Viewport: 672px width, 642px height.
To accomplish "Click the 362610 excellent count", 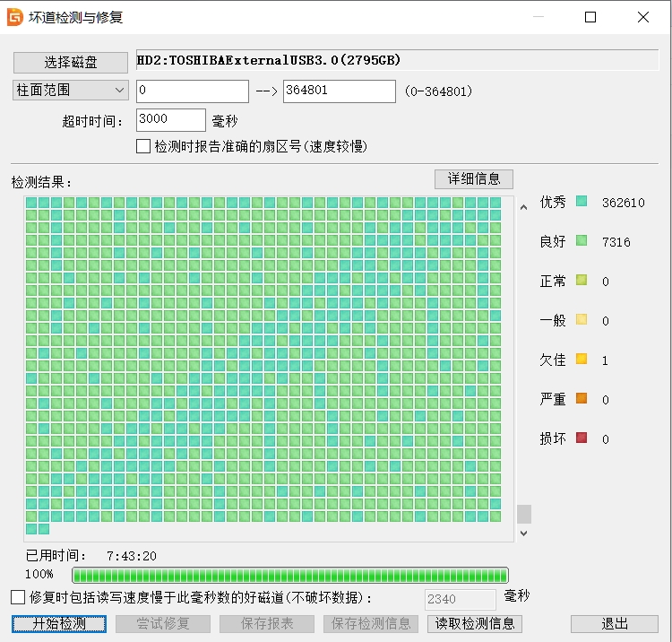I will click(623, 203).
